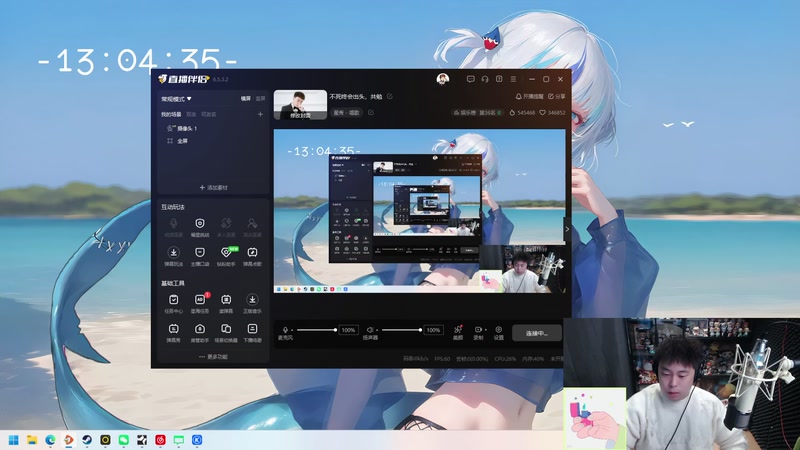
Task: Click 开播提醒 broadcast reminder link
Action: pos(530,96)
